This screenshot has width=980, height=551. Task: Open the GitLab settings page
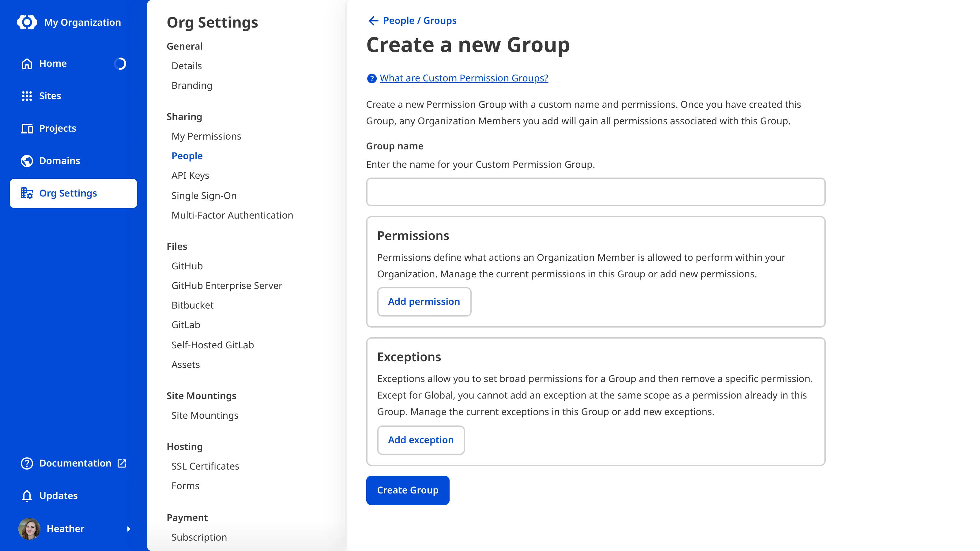point(186,325)
